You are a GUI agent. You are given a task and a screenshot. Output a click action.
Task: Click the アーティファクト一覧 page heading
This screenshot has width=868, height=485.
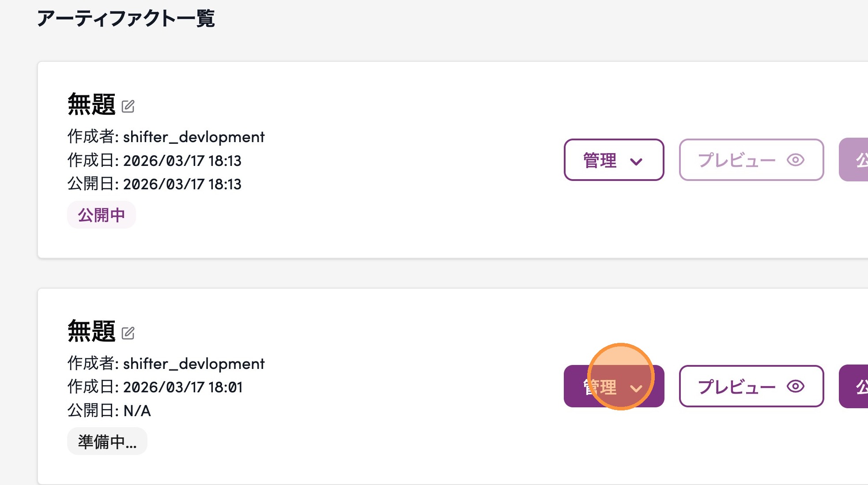[126, 19]
